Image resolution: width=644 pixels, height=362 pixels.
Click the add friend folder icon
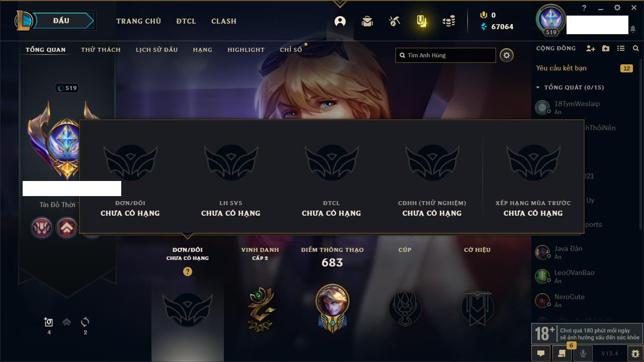(606, 48)
